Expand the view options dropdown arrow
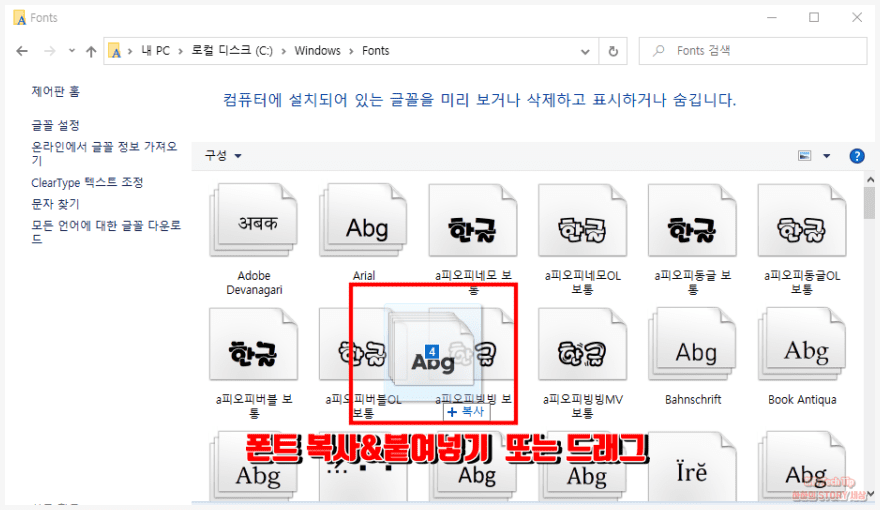This screenshot has height=510, width=880. coord(826,156)
